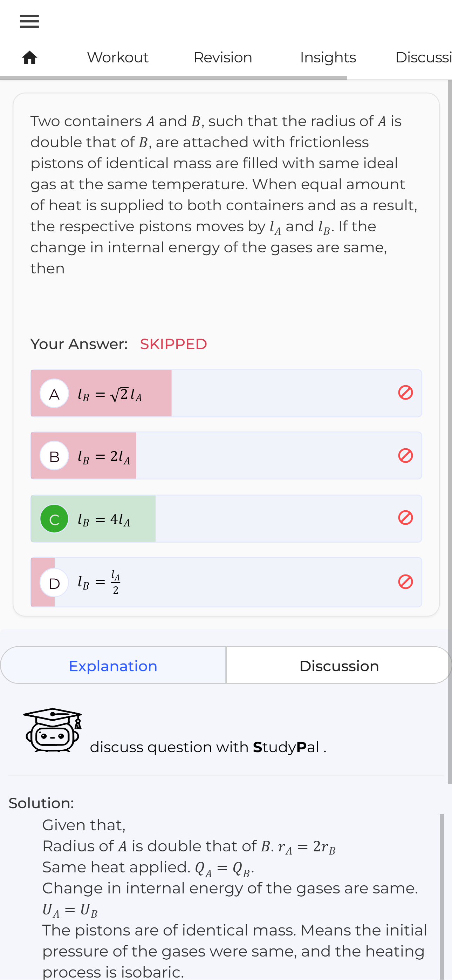Select option D radio circle
The image size is (452, 980).
[54, 583]
